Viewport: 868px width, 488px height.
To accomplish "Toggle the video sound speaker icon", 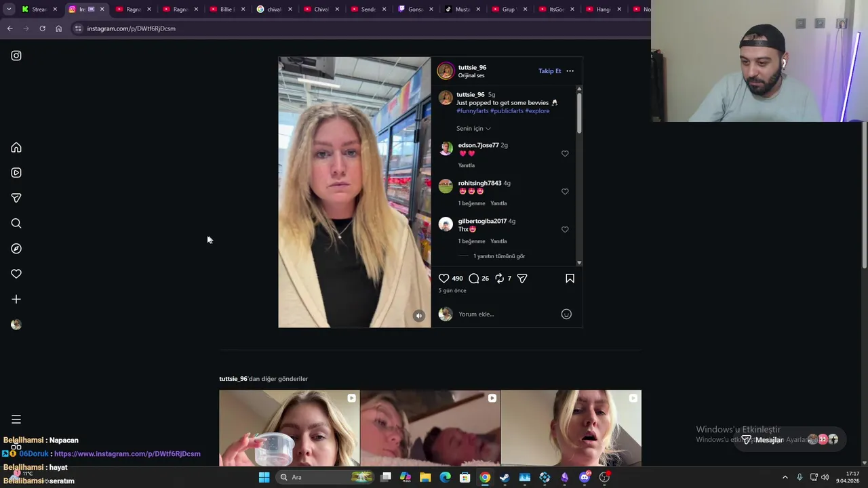I will [419, 316].
